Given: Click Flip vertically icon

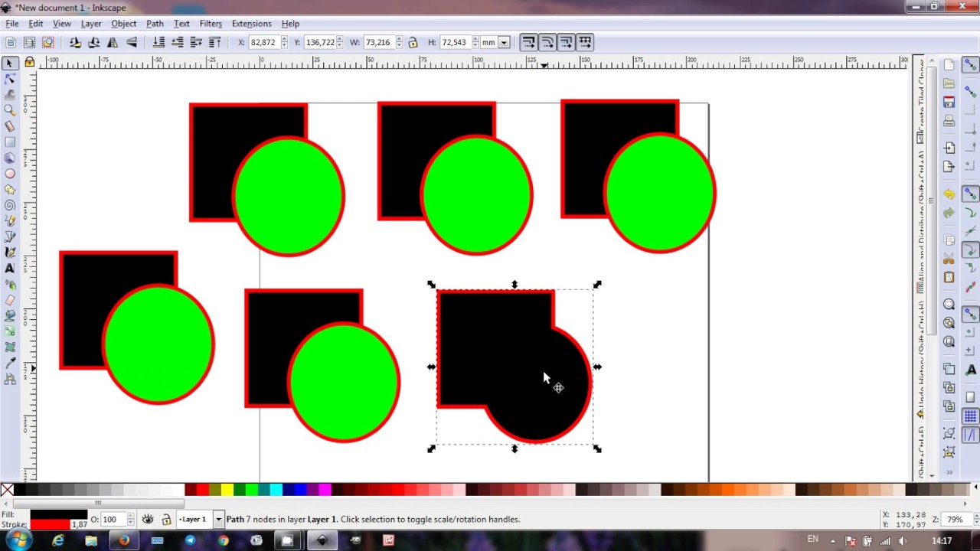Looking at the screenshot, I should (131, 42).
